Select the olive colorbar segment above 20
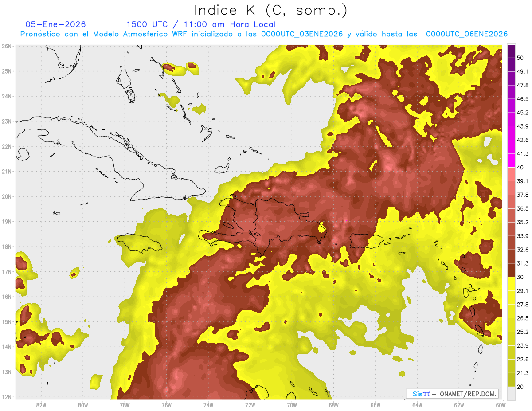This screenshot has width=532, height=411. [x=511, y=380]
